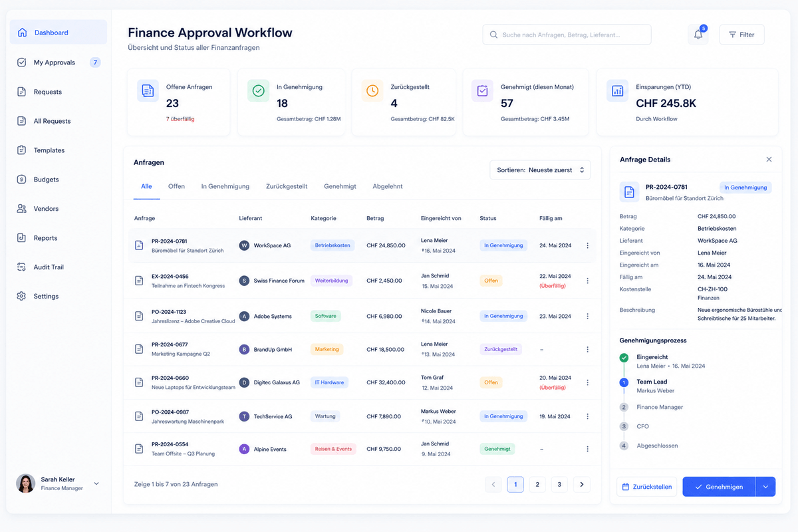
Task: Click document icon in Anfrage Details header
Action: tap(629, 192)
